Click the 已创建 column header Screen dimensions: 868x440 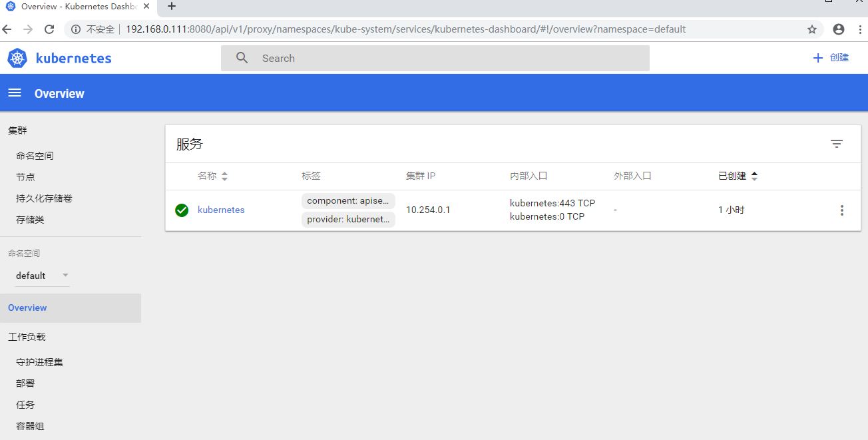[732, 176]
